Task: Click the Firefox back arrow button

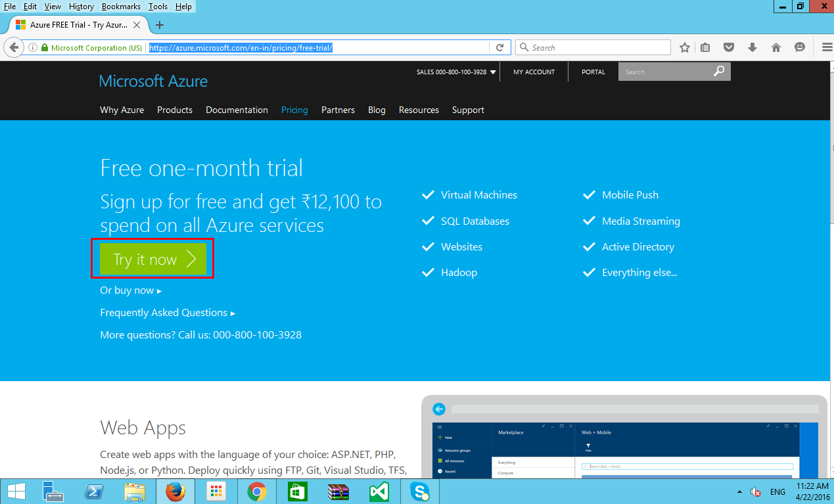Action: 14,47
